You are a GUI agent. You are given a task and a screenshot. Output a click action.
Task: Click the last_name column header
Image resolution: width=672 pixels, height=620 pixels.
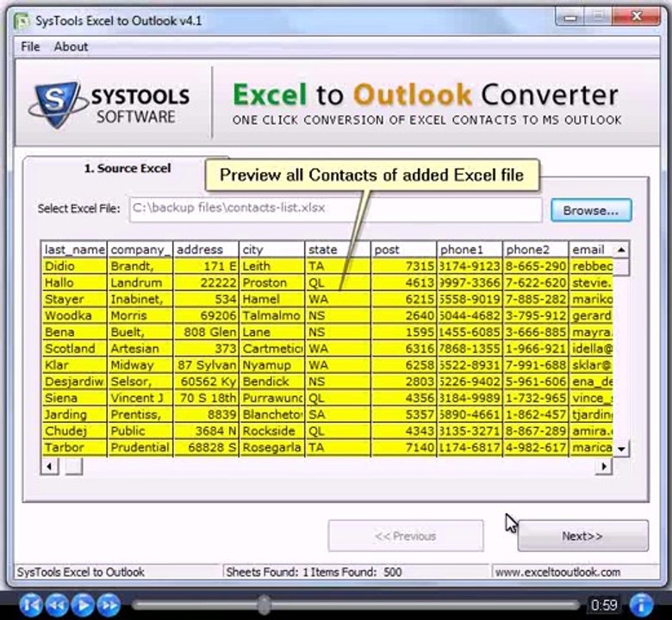point(74,250)
